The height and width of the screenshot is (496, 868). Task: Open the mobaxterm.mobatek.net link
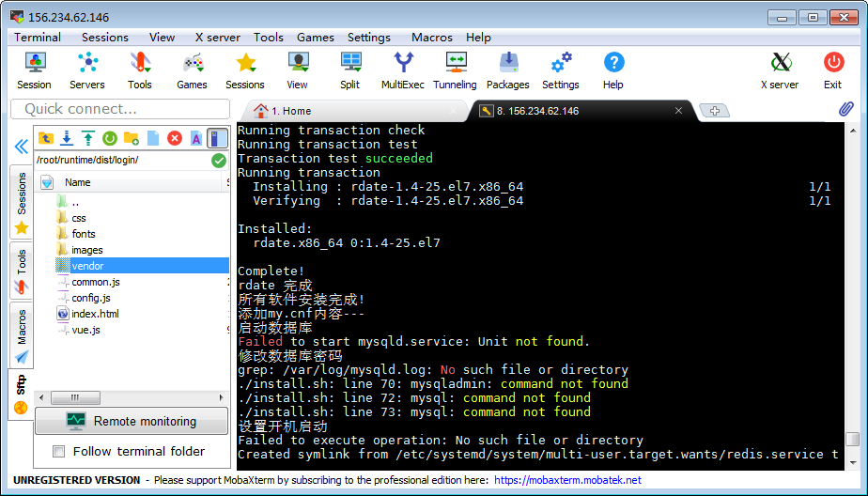(x=567, y=480)
